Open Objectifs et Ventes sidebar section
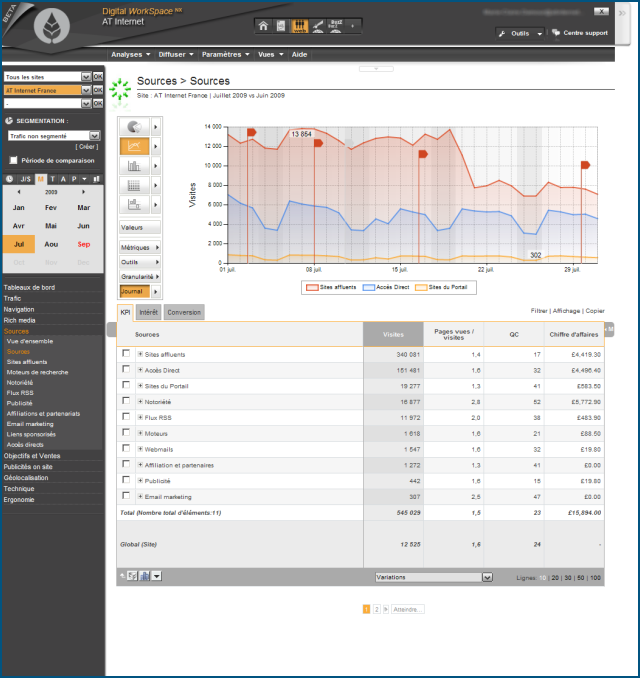 click(32, 456)
